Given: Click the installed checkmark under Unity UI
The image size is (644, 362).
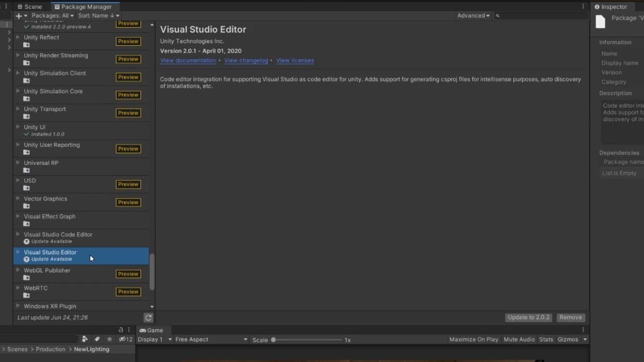Looking at the screenshot, I should pyautogui.click(x=27, y=134).
